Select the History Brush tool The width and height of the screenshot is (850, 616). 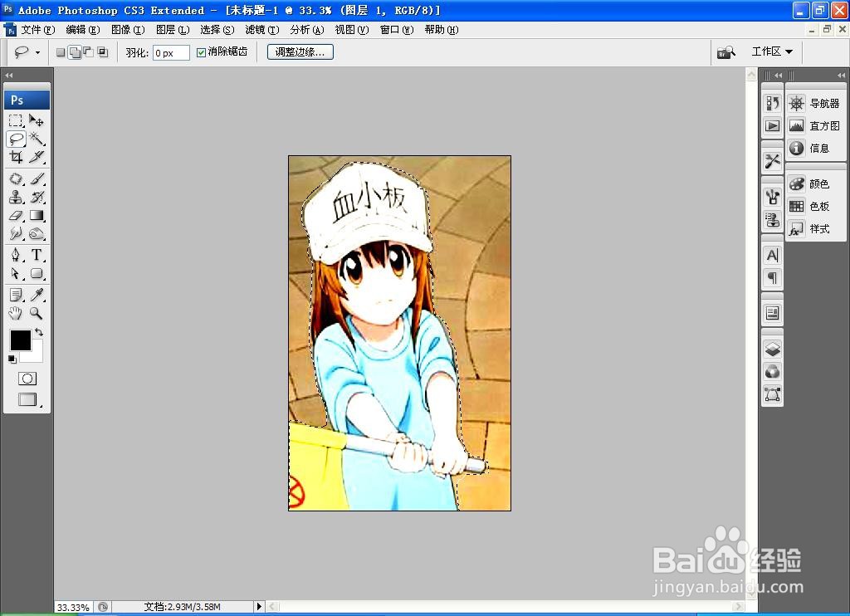(37, 198)
